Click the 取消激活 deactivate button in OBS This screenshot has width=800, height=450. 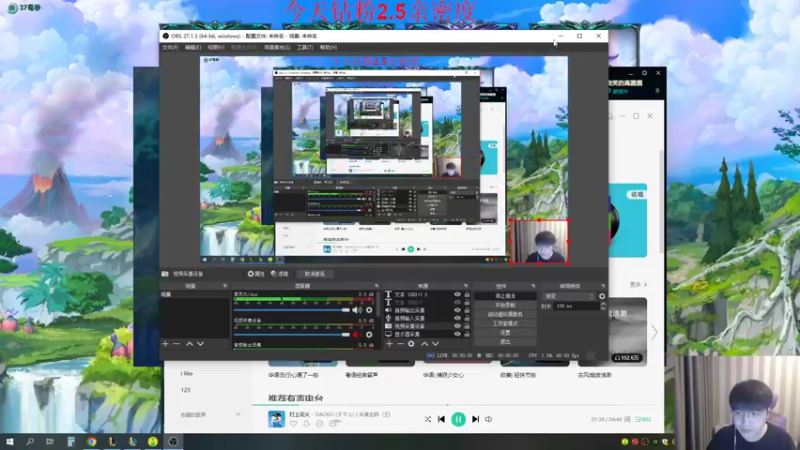314,274
